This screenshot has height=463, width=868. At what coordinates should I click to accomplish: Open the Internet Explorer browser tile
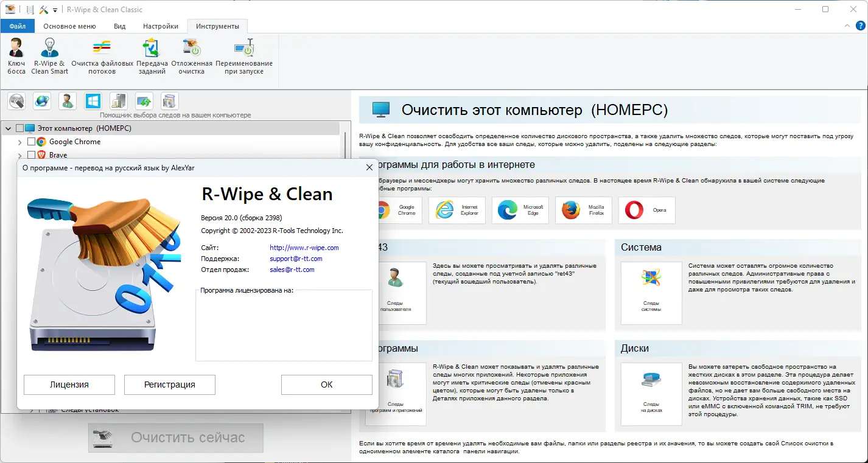[457, 210]
